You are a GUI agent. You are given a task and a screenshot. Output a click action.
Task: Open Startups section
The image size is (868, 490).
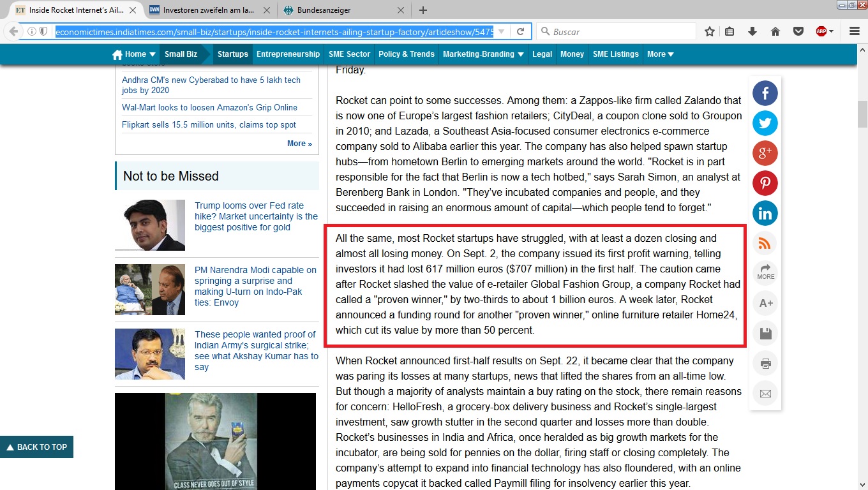click(233, 54)
